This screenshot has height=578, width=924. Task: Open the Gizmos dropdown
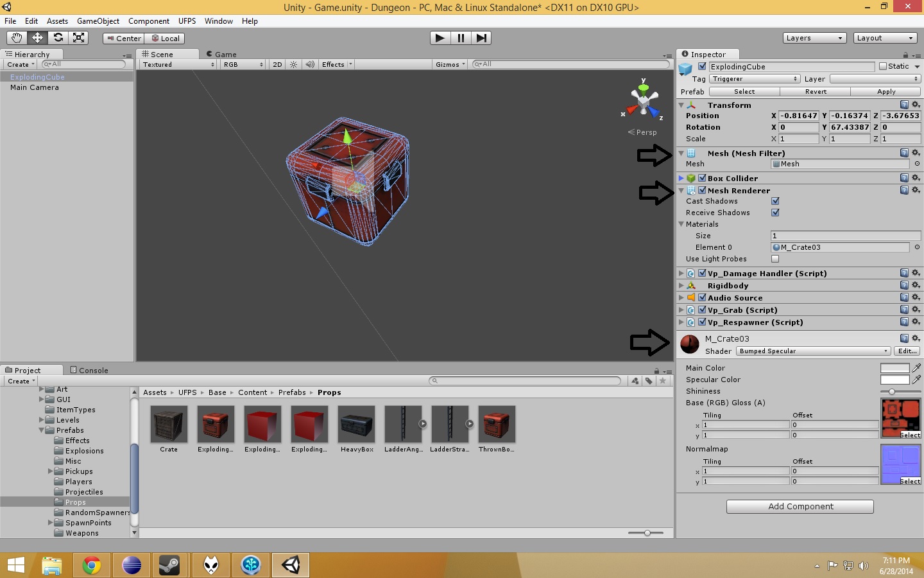pyautogui.click(x=450, y=64)
